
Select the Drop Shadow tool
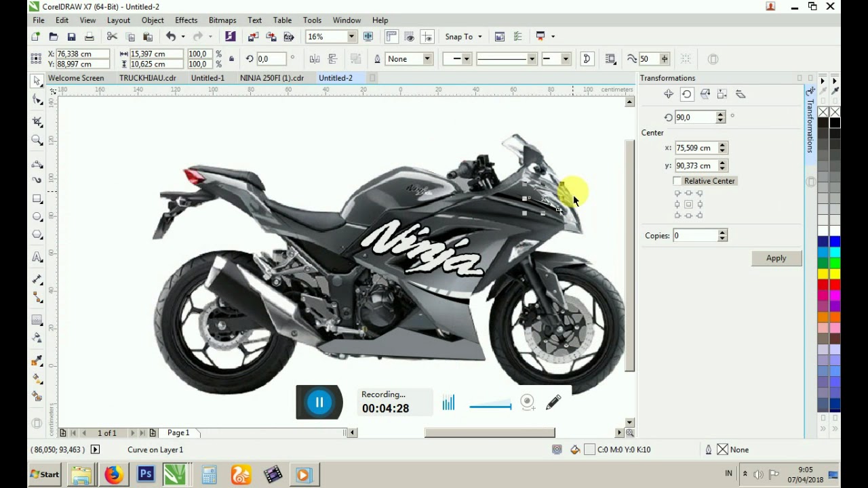point(37,320)
